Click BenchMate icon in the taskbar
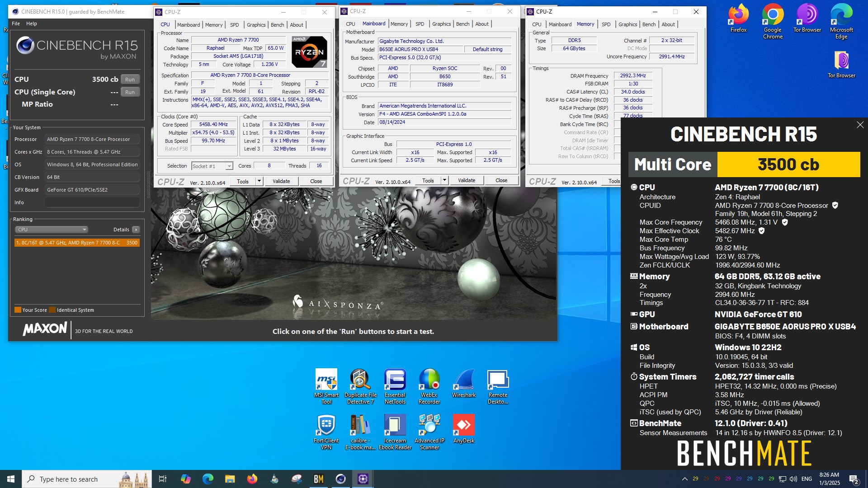The image size is (868, 488). (x=319, y=479)
